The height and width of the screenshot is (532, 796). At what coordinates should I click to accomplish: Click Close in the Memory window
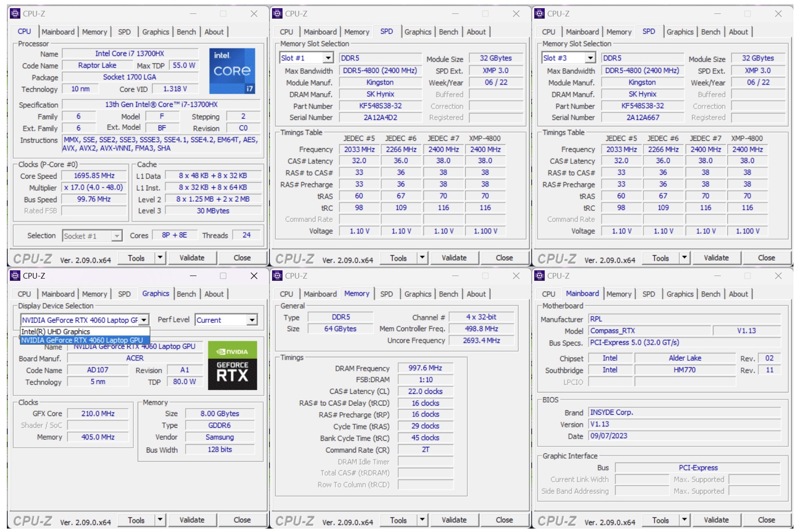(x=504, y=520)
